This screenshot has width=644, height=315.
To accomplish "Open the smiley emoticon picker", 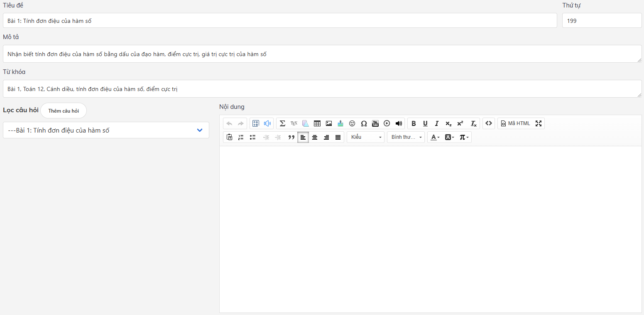I will (x=352, y=123).
